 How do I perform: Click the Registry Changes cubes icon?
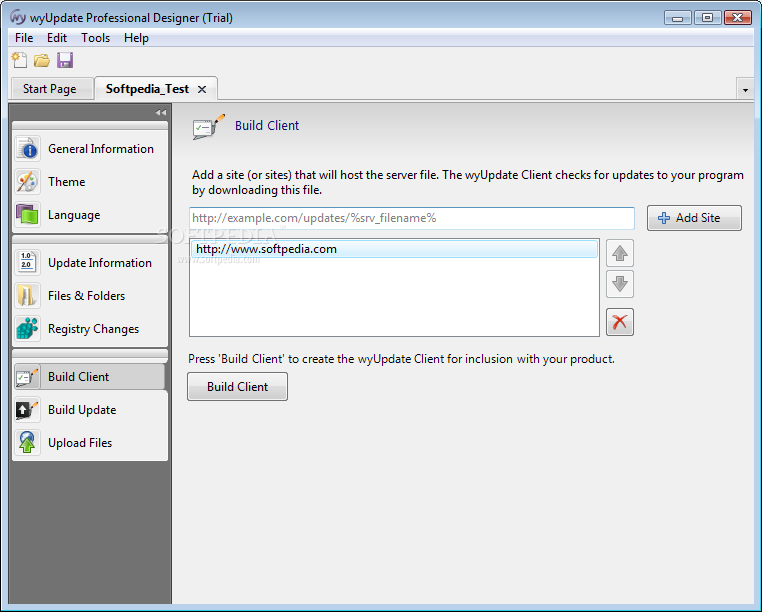(x=27, y=329)
